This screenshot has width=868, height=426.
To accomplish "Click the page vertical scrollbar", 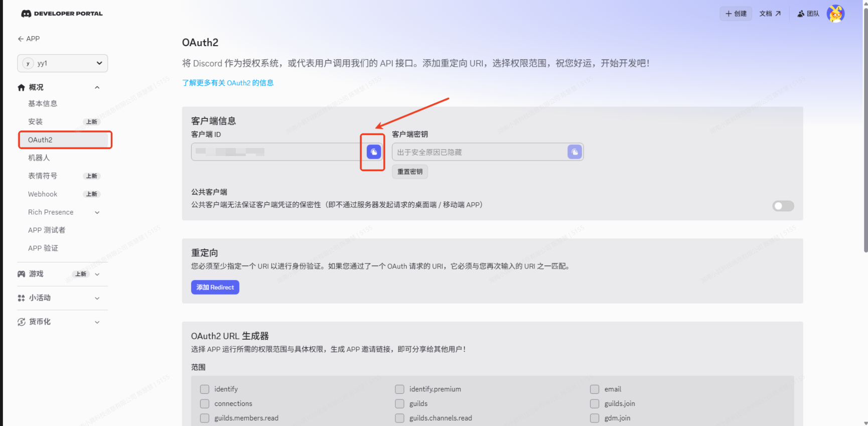I will pyautogui.click(x=865, y=130).
